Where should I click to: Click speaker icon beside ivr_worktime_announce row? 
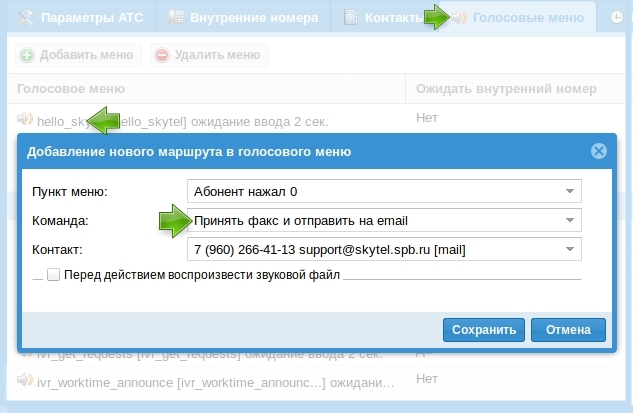[x=25, y=380]
